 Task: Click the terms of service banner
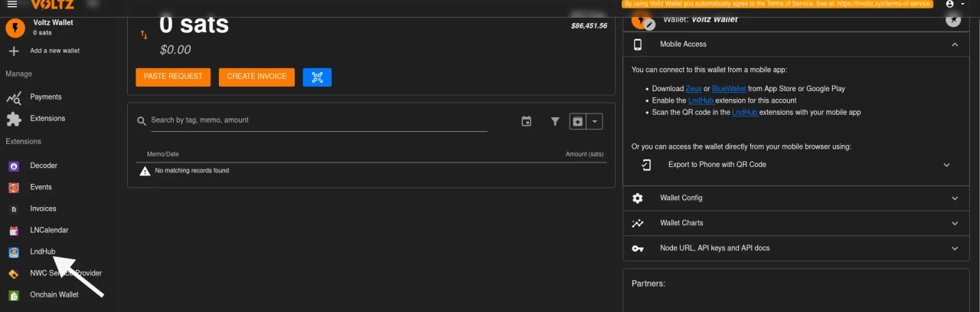(x=778, y=4)
